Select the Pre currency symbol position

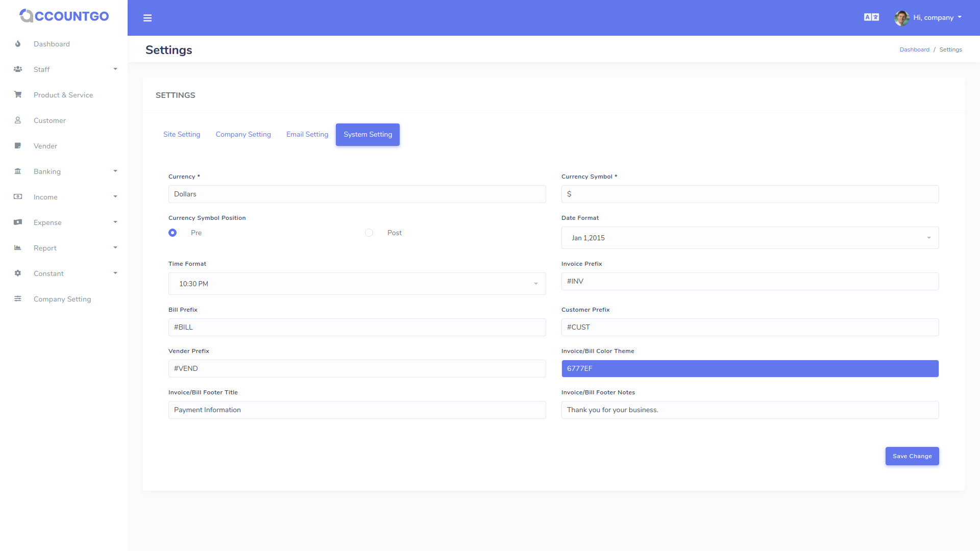[x=173, y=233]
